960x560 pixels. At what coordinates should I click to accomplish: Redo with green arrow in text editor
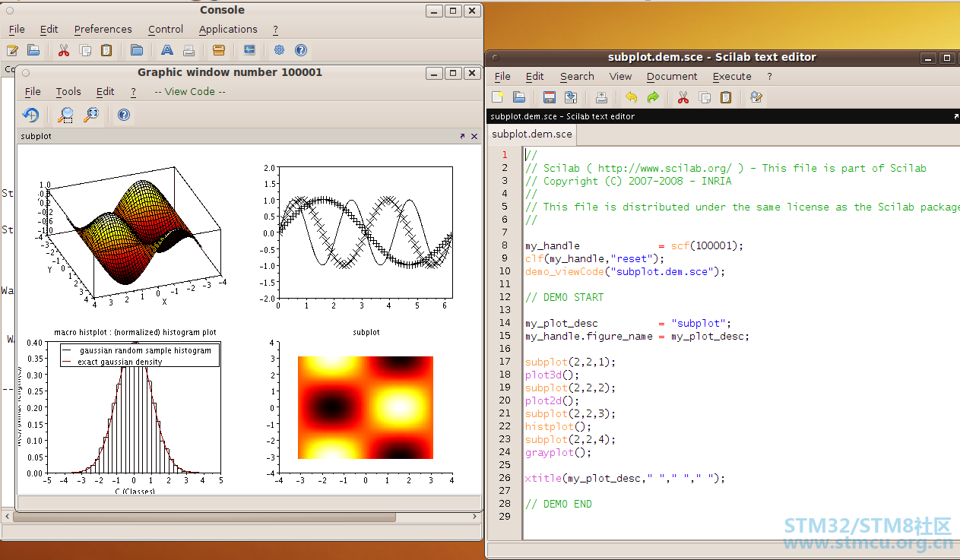tap(653, 97)
